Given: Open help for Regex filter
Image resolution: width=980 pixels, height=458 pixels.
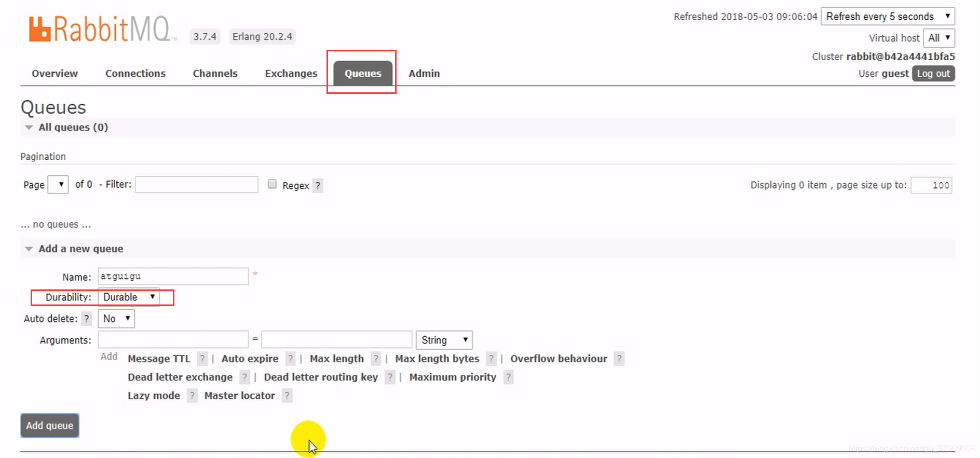Looking at the screenshot, I should [318, 186].
